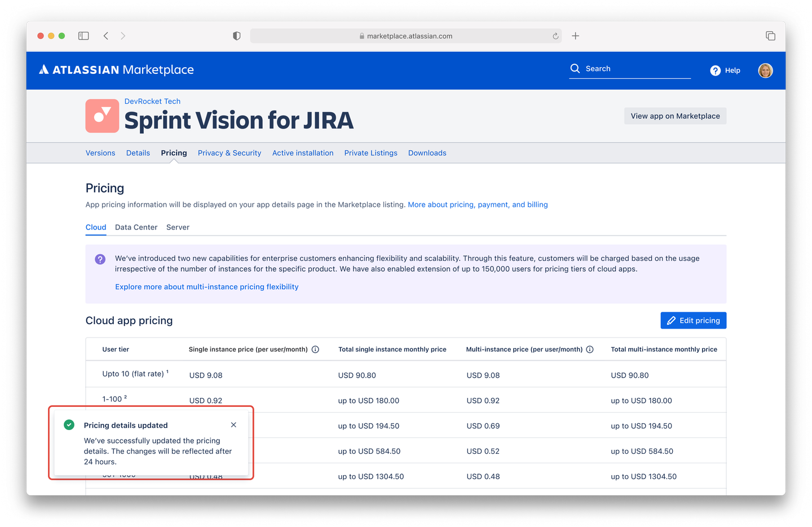Click the Atlassian Marketplace logo

116,69
